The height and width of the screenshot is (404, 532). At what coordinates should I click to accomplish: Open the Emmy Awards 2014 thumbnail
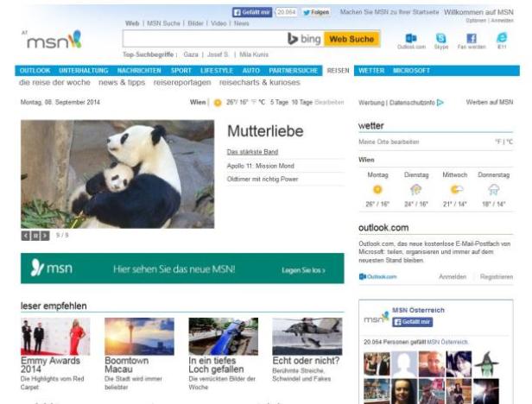tap(55, 337)
